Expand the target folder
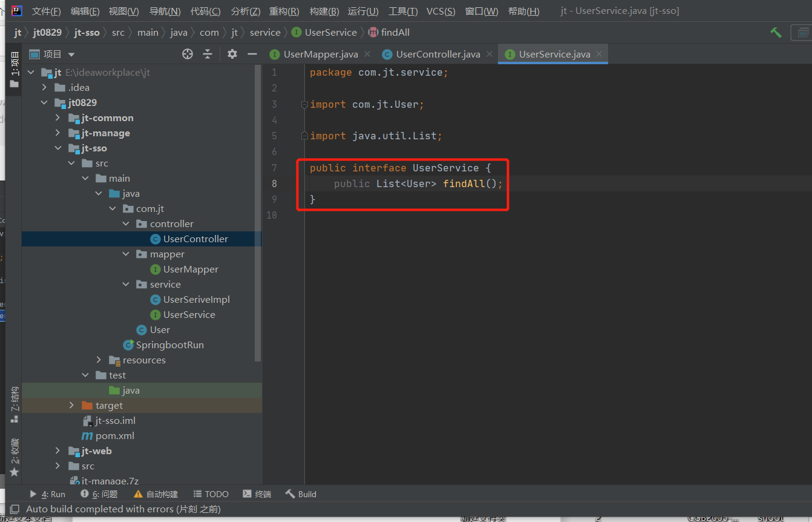This screenshot has width=812, height=522. pos(71,406)
